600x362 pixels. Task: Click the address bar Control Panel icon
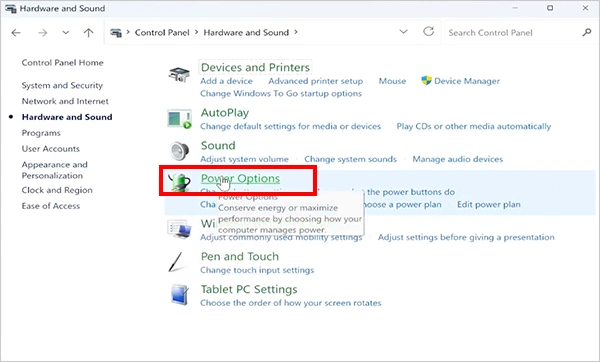[116, 33]
